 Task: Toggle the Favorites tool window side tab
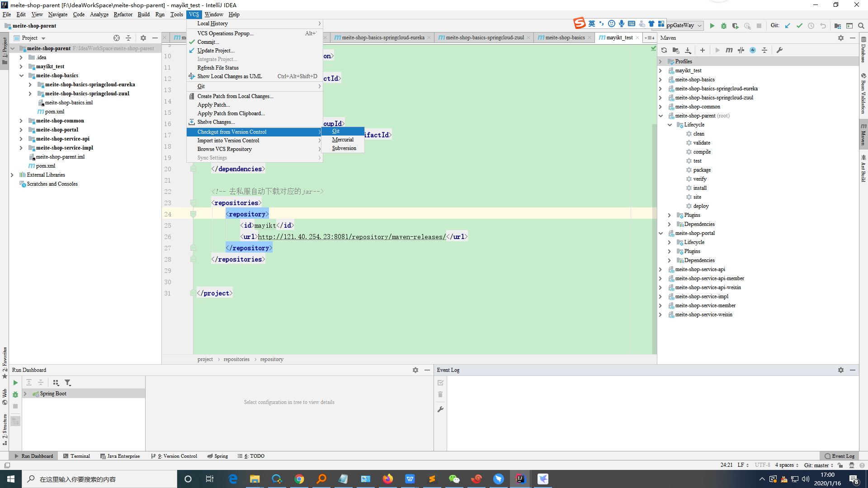pyautogui.click(x=5, y=362)
